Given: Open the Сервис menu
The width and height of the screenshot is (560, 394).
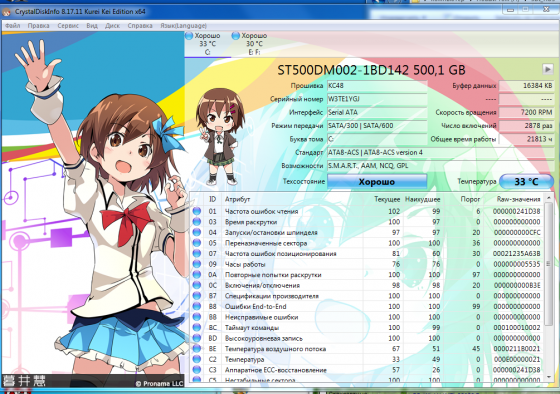Looking at the screenshot, I should pos(68,26).
